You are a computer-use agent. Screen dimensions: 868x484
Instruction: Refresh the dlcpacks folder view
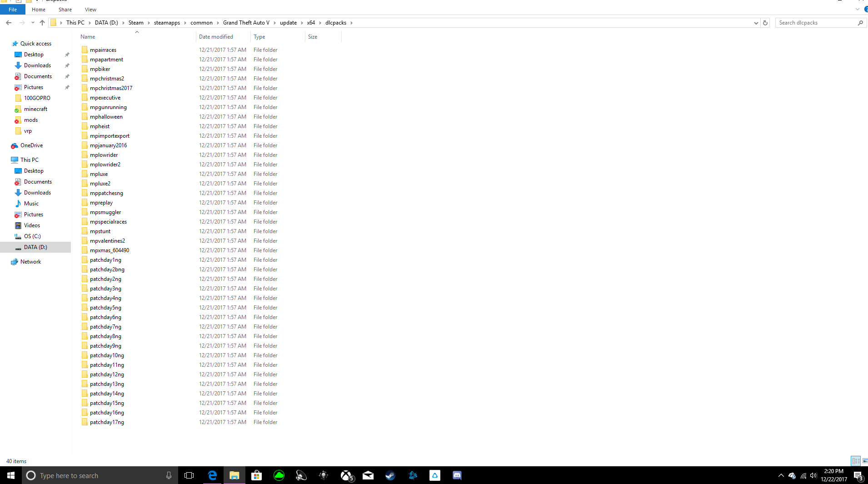tap(765, 23)
